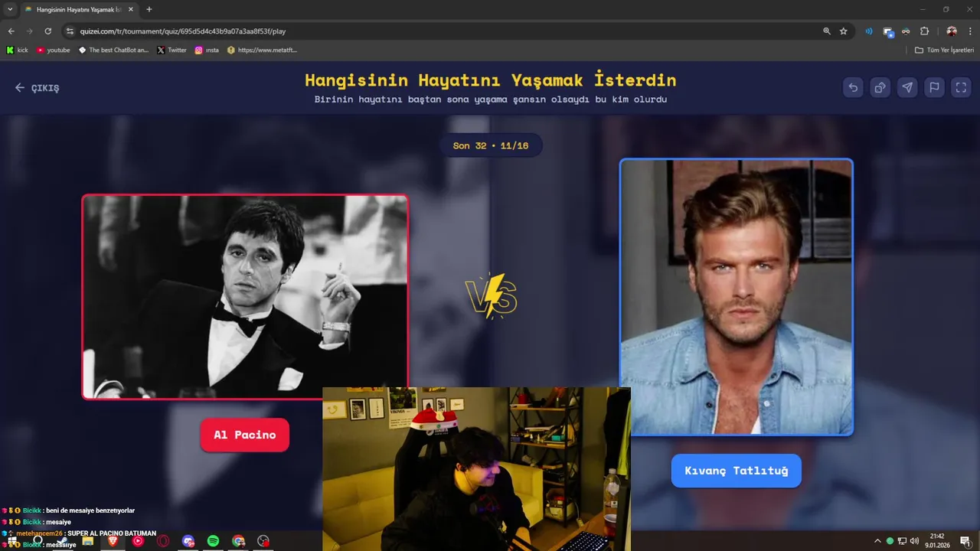This screenshot has height=551, width=980.
Task: Pick the Kıvanç Tatlıtuğ photo card
Action: point(737,297)
